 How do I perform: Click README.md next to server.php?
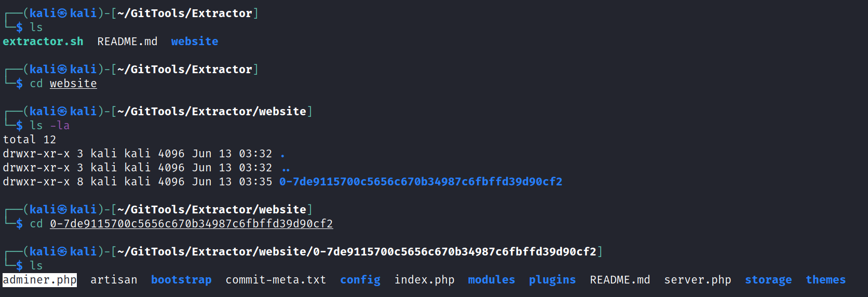pos(620,280)
